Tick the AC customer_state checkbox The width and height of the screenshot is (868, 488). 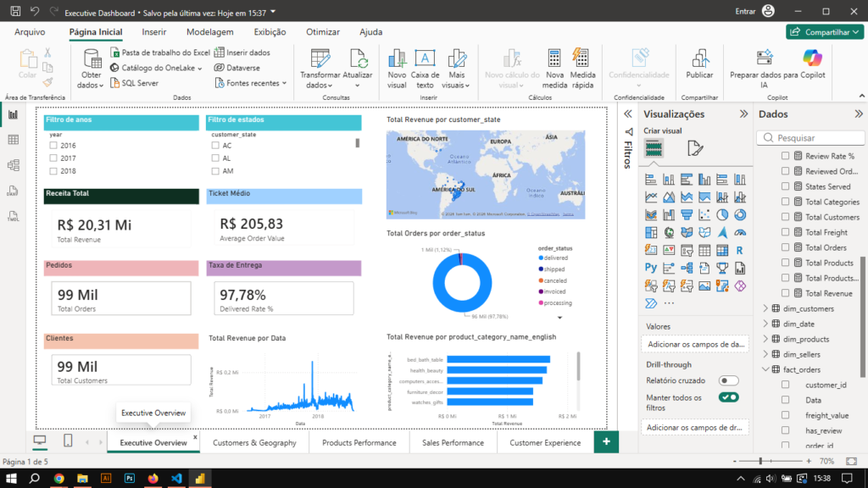click(215, 146)
